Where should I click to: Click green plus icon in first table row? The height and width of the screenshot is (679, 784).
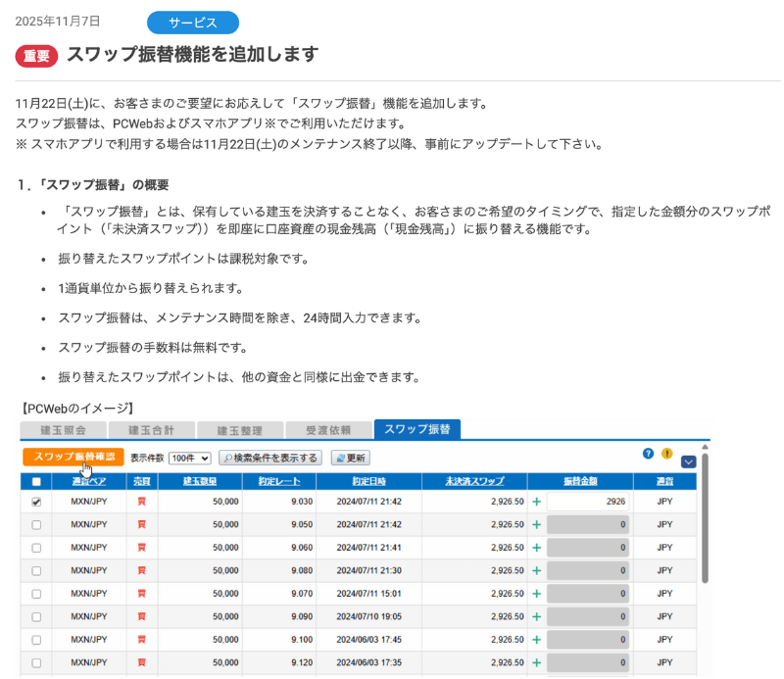536,501
